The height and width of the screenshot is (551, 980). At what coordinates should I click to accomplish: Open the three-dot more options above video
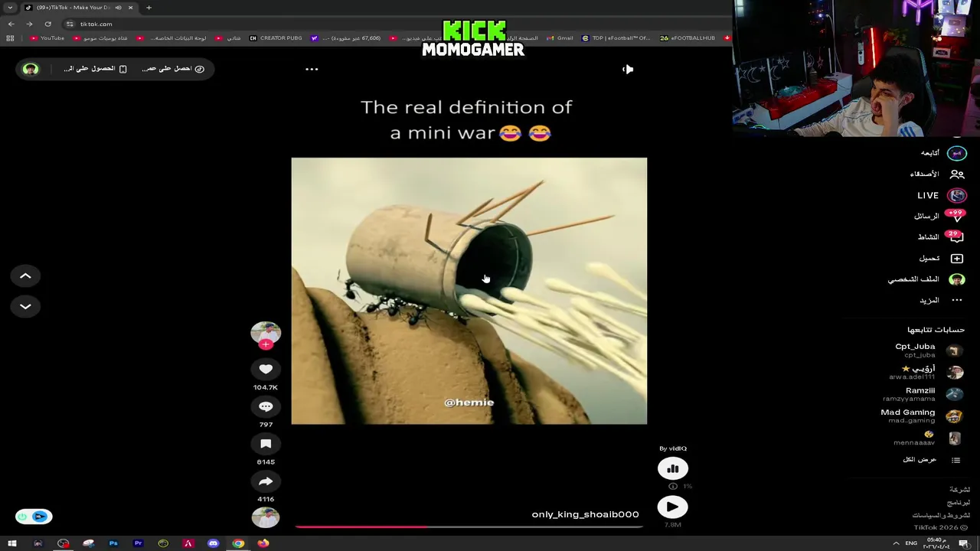pyautogui.click(x=312, y=69)
